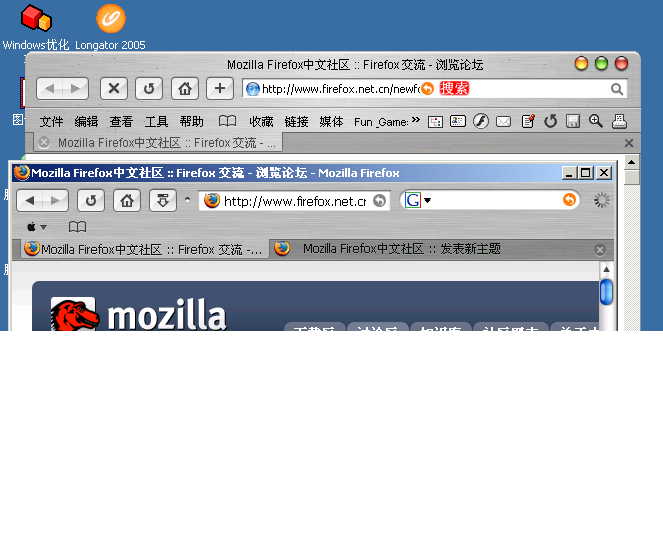Open the 查看 menu in back browser
663x539 pixels.
[121, 122]
